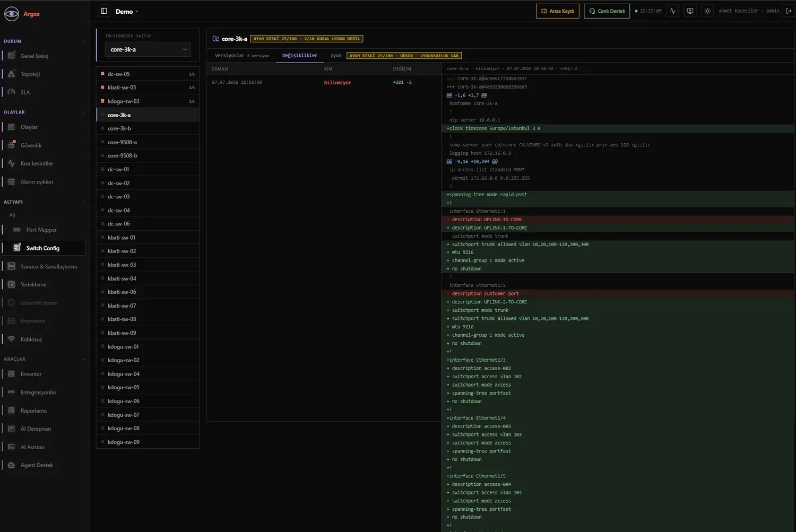796x532 pixels.
Task: Click the monitor display icon in header
Action: point(690,11)
